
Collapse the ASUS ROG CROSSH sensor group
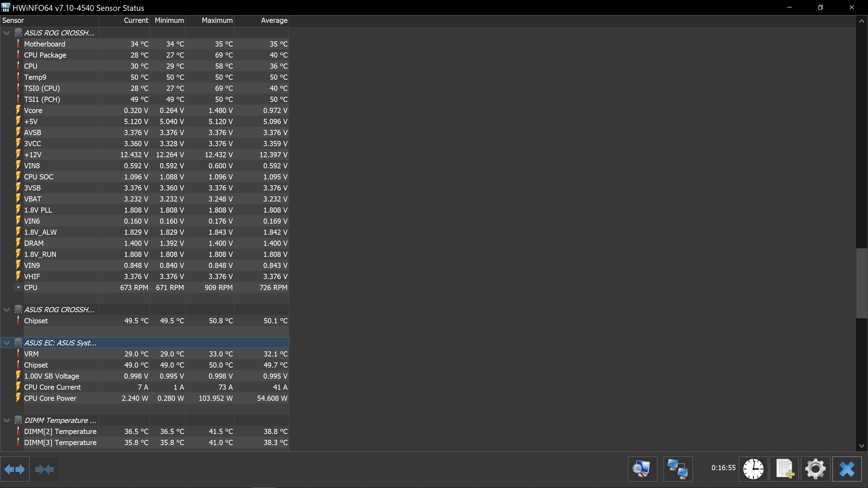pyautogui.click(x=6, y=33)
